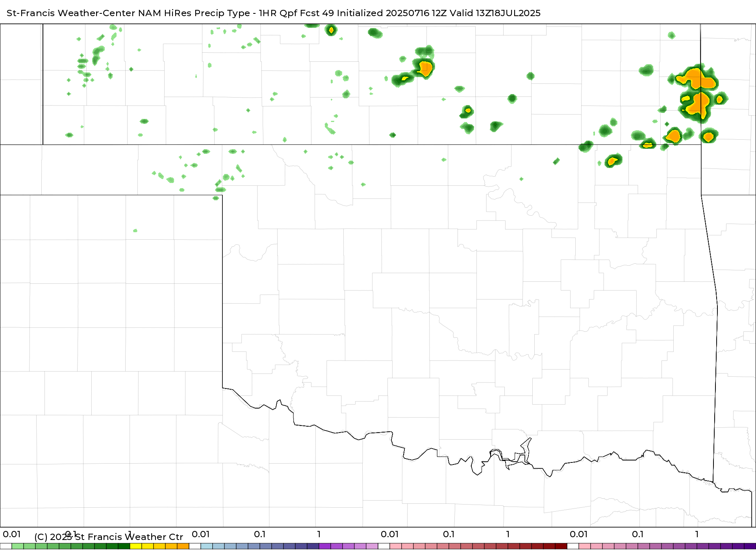This screenshot has width=756, height=551.
Task: Pick the white swatch starting the green scale
Action: (x=6, y=546)
